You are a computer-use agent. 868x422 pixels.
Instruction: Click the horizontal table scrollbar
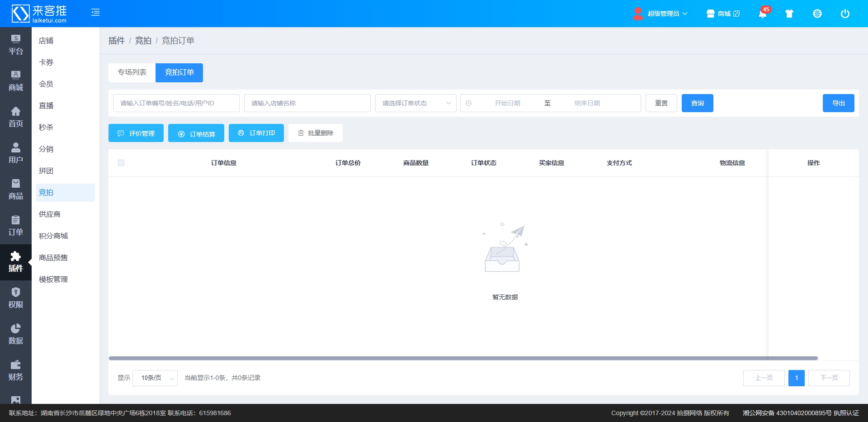point(463,358)
